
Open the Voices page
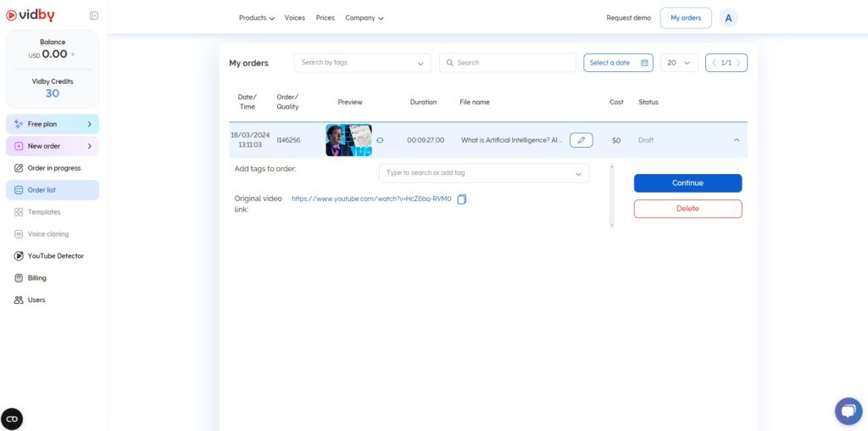click(x=294, y=18)
